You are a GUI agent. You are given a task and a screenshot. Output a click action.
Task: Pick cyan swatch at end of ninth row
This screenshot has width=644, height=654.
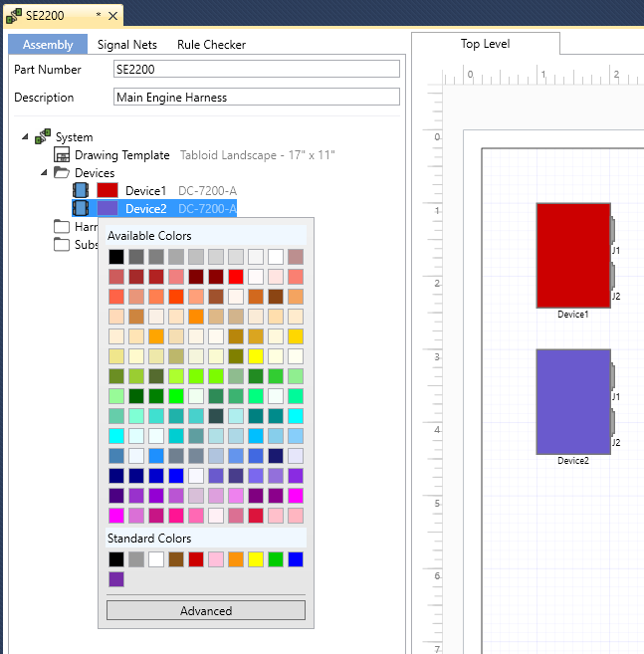tap(296, 416)
